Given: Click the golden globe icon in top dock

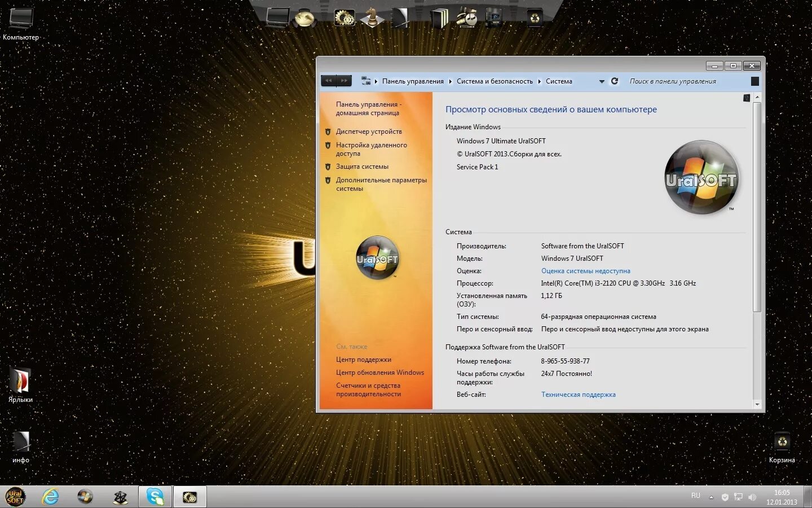Looking at the screenshot, I should (305, 18).
